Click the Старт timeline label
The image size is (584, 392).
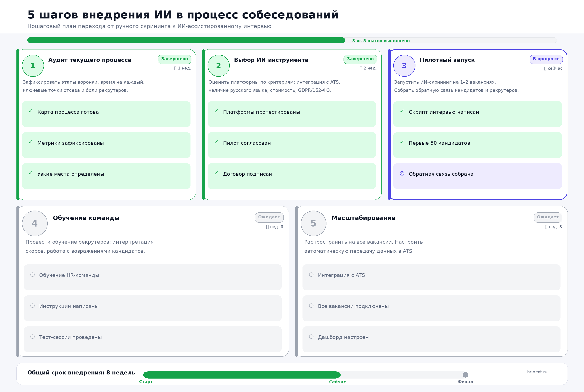point(146,382)
